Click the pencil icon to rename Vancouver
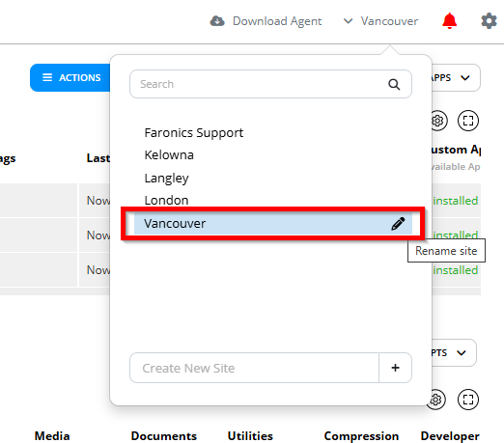504x443 pixels. [398, 224]
